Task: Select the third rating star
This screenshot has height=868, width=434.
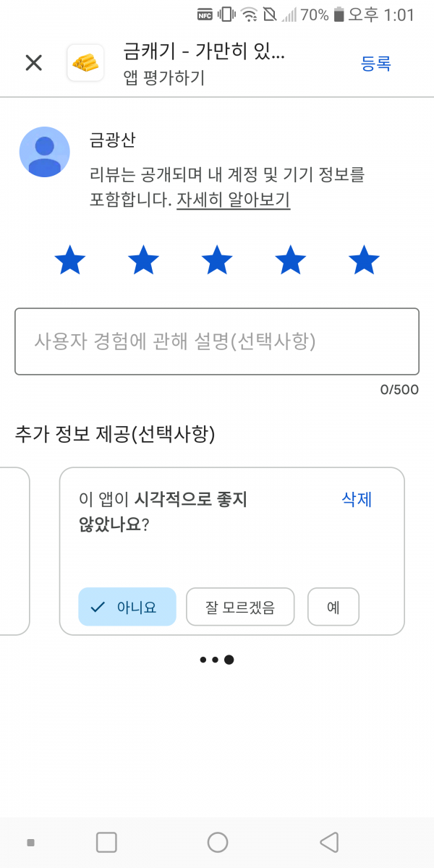Action: (217, 260)
